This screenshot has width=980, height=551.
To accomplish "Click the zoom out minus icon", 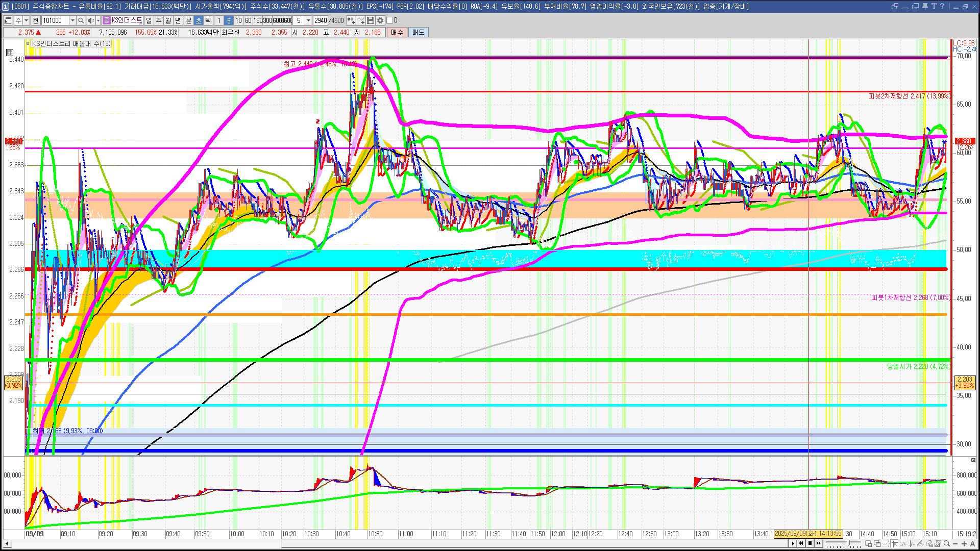I will click(955, 544).
